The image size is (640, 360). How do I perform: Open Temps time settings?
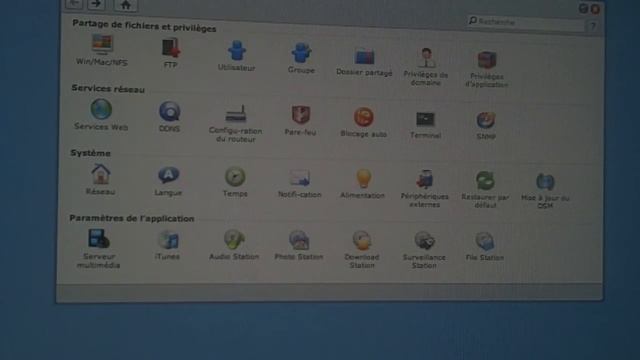click(235, 182)
